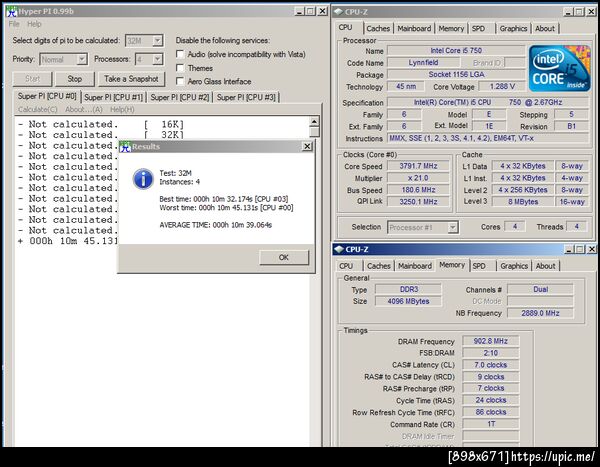The image size is (600, 467).
Task: Maximize the Hyper PI window
Action: point(310,11)
